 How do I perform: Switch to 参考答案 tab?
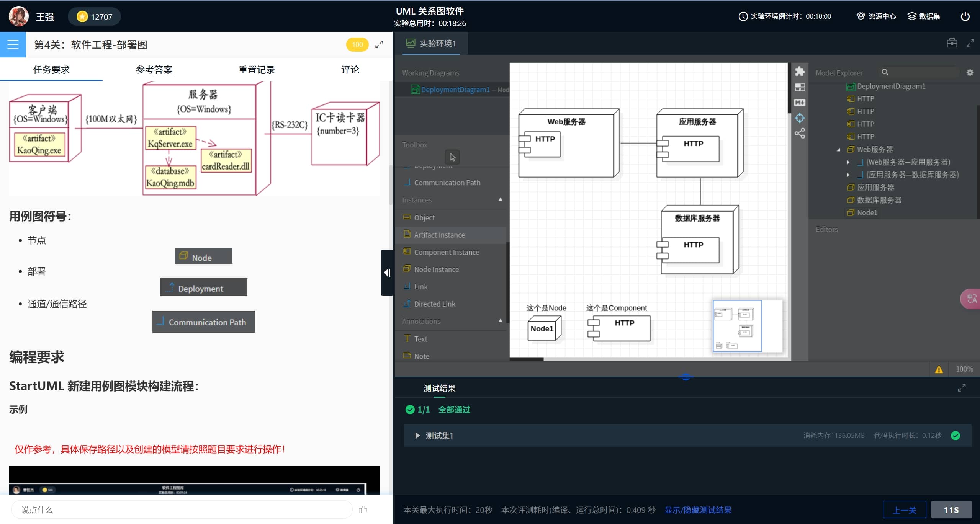pos(154,70)
